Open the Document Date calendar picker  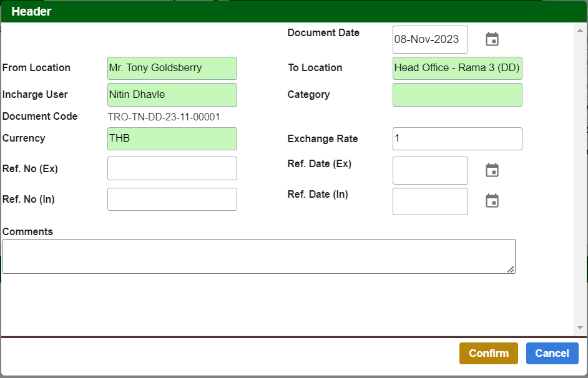pos(492,39)
